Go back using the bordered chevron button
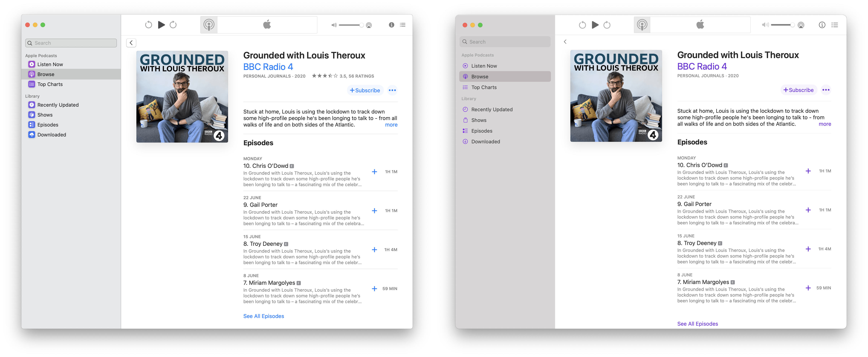This screenshot has height=357, width=868. (131, 43)
